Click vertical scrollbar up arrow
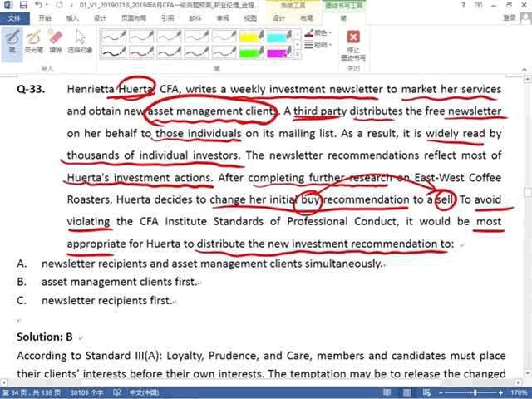This screenshot has height=399, width=532. 528,79
